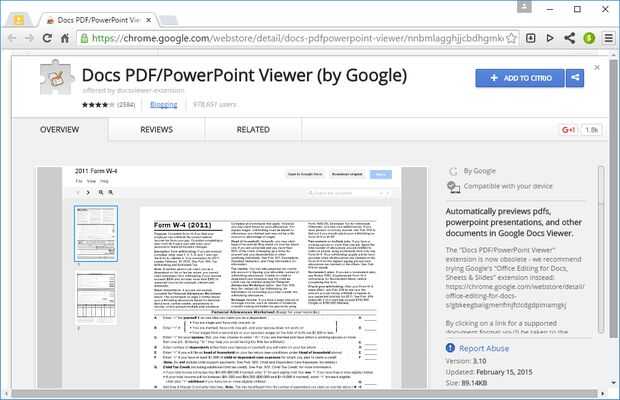This screenshot has height=400, width=620.
Task: Open the Blogging category link
Action: (164, 105)
